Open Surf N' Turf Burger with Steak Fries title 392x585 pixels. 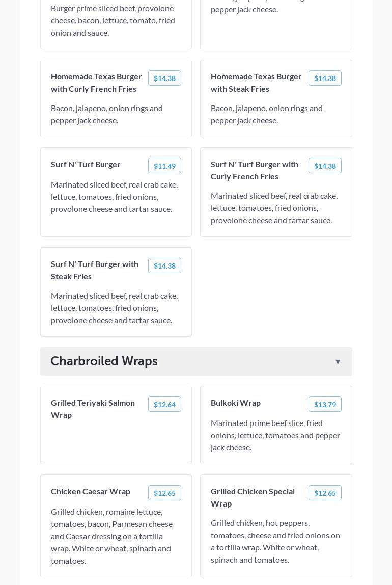coord(95,270)
